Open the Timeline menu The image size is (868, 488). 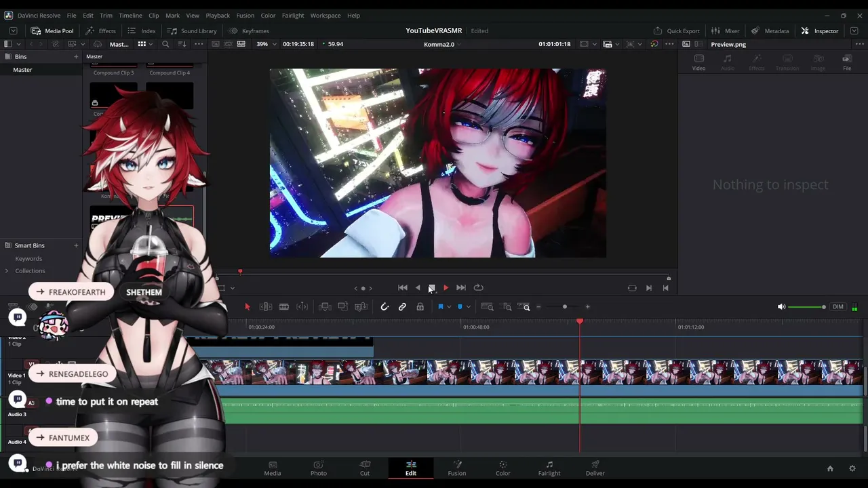coord(130,15)
